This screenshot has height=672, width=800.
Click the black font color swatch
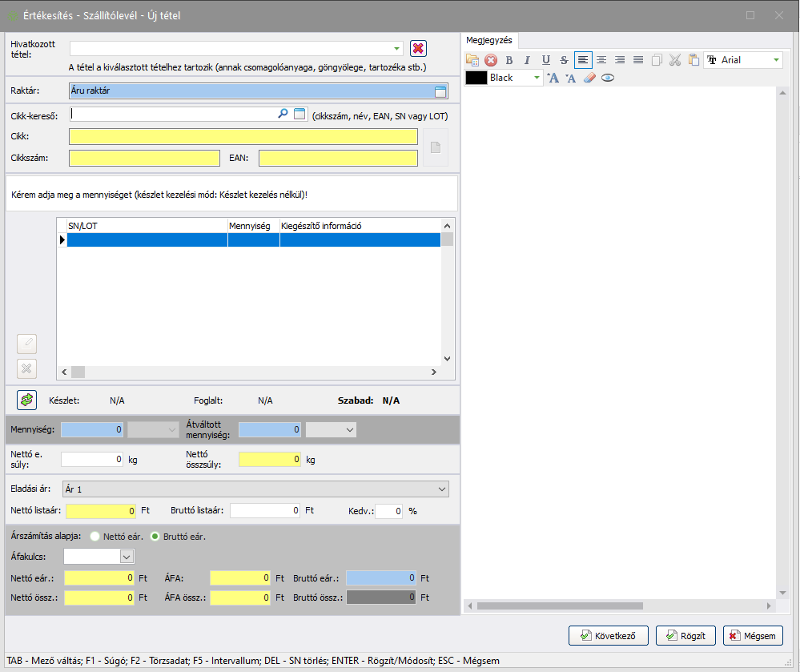(x=476, y=78)
